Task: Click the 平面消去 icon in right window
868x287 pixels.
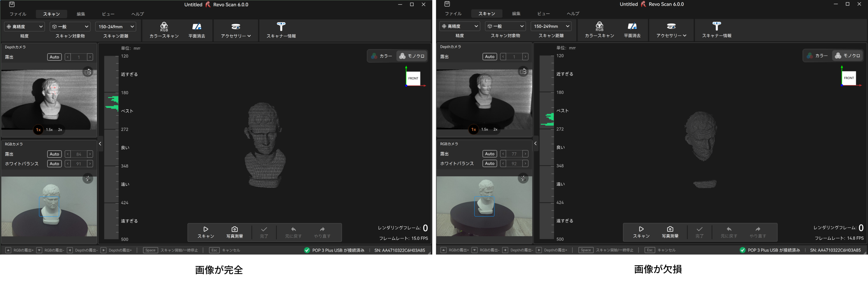Action: [x=632, y=26]
